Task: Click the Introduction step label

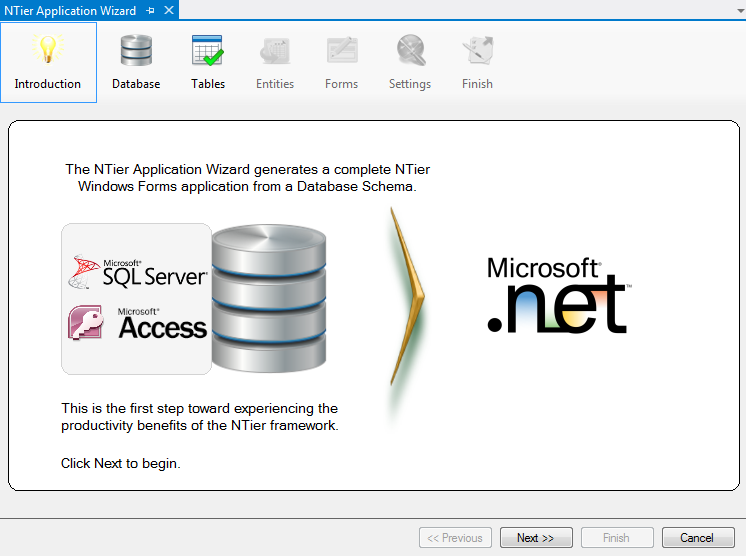Action: (x=48, y=84)
